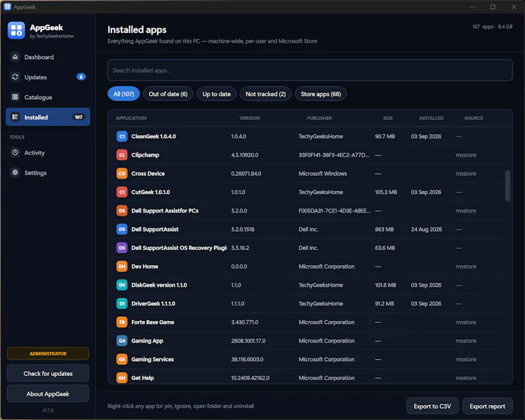Filter by Out of date (6)

(168, 94)
